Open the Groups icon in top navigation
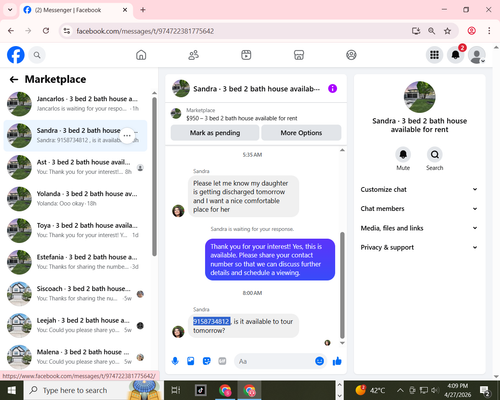The width and height of the screenshot is (500, 400). (x=351, y=55)
